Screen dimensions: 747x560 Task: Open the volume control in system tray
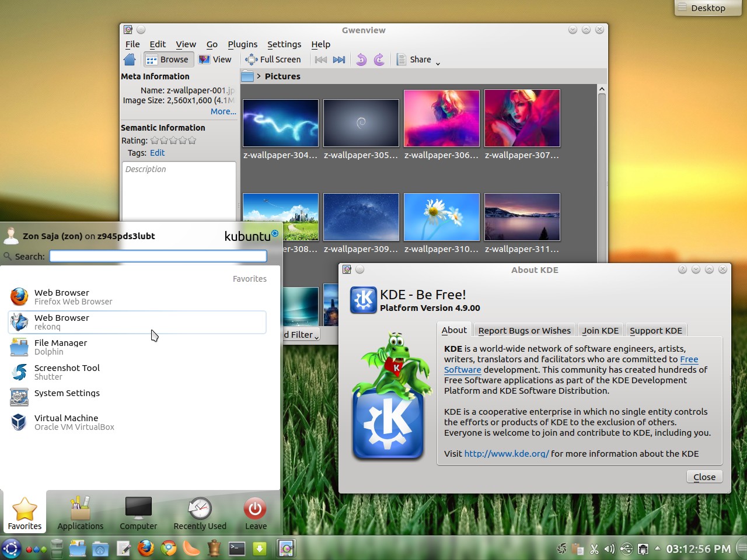(609, 548)
